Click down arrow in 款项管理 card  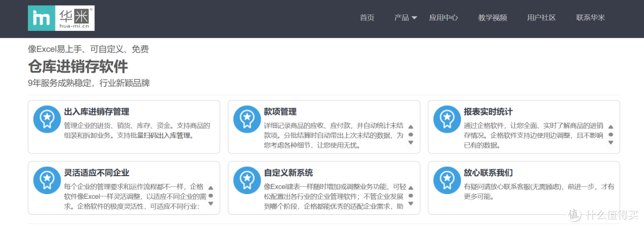coord(411,142)
